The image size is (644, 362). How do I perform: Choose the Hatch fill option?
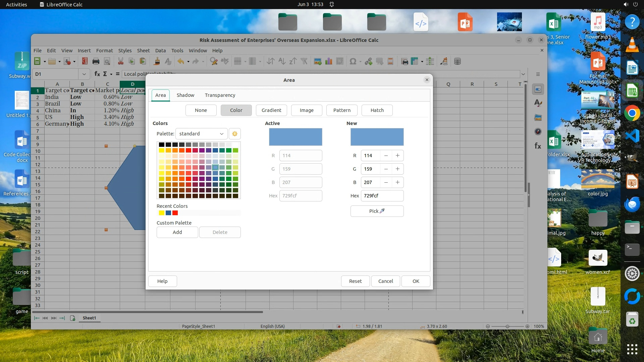[x=377, y=110]
